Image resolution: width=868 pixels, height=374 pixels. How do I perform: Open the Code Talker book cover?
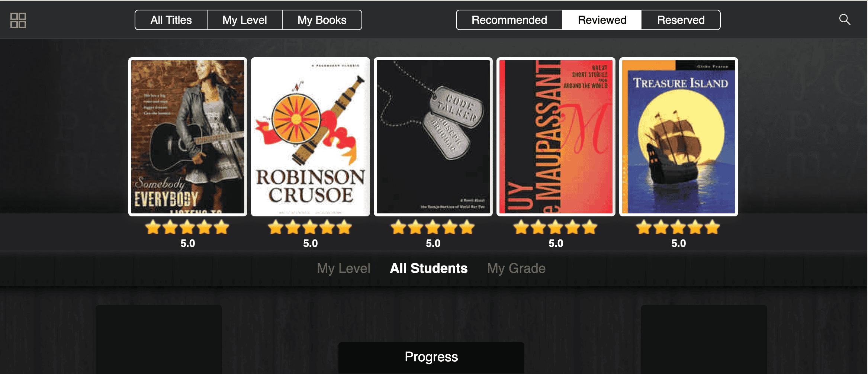click(433, 137)
